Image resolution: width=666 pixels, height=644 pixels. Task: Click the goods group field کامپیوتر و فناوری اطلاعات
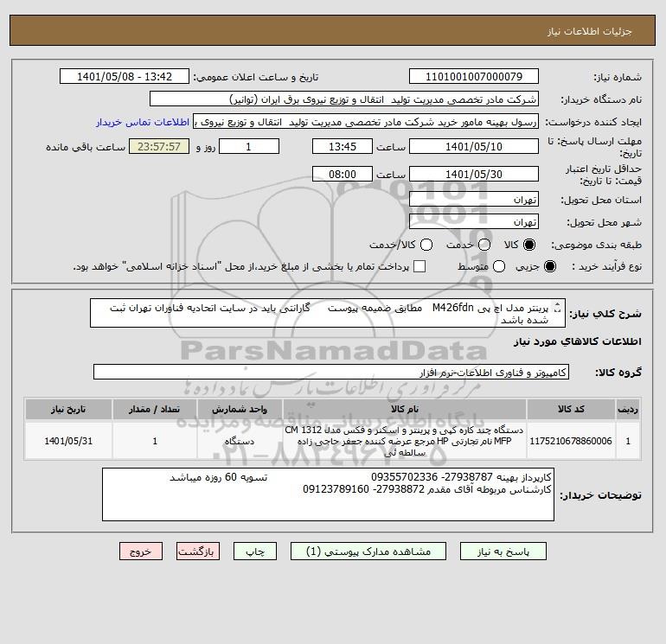331,372
